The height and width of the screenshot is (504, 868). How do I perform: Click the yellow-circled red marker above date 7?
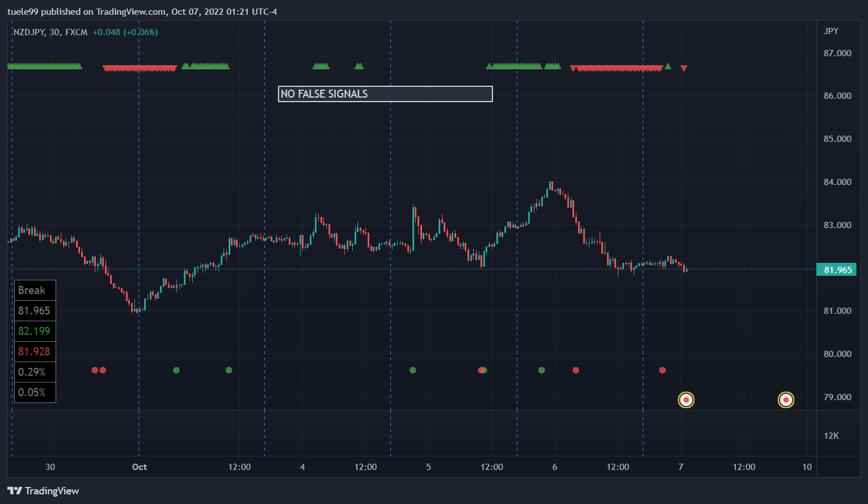click(x=686, y=400)
